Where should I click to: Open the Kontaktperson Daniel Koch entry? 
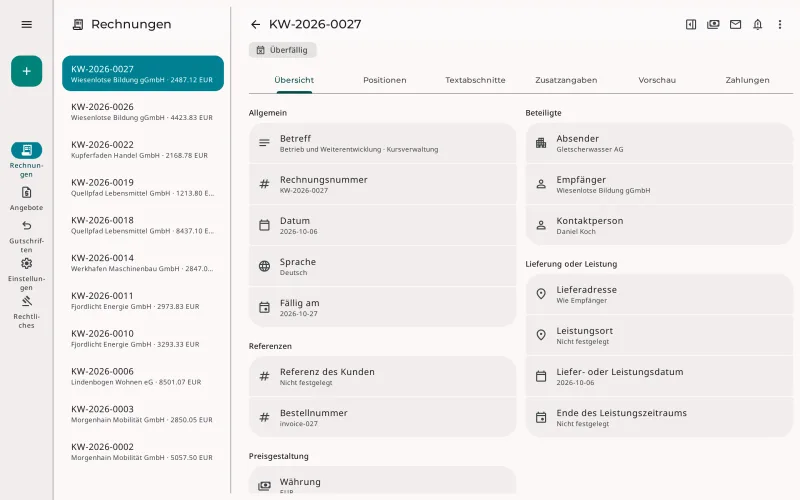[x=659, y=225]
